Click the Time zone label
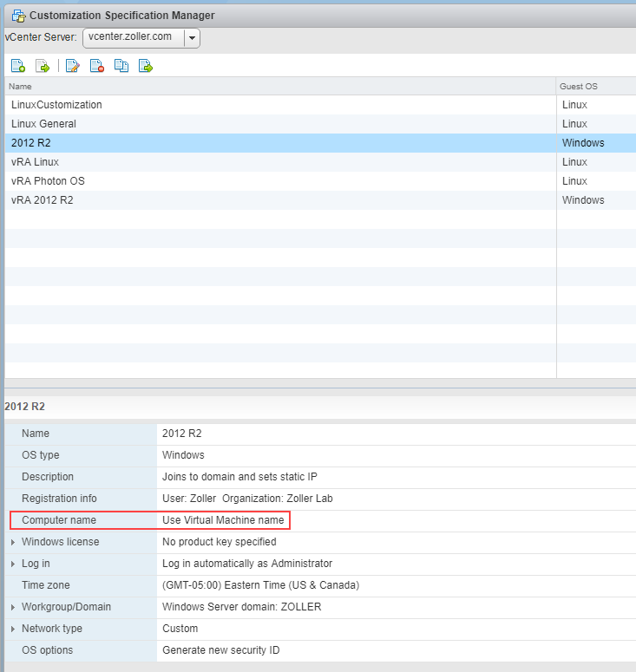 point(45,585)
